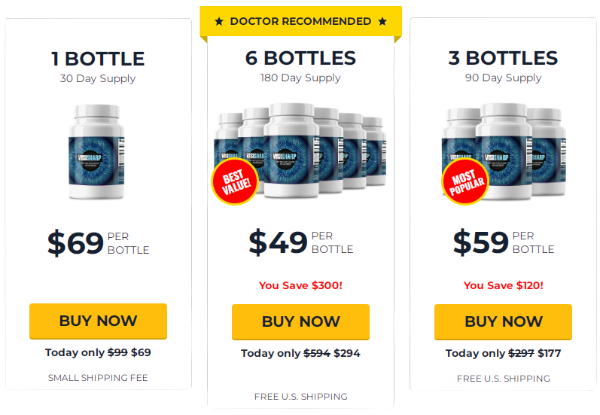This screenshot has width=600, height=415.
Task: Click You Save $120 text
Action: coord(503,285)
